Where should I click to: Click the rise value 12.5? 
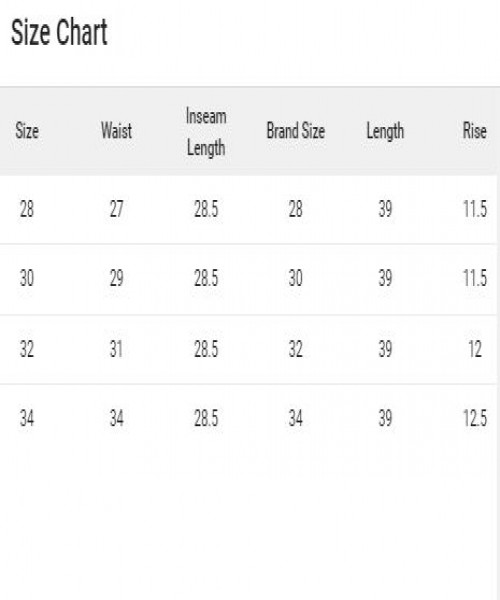pyautogui.click(x=475, y=418)
